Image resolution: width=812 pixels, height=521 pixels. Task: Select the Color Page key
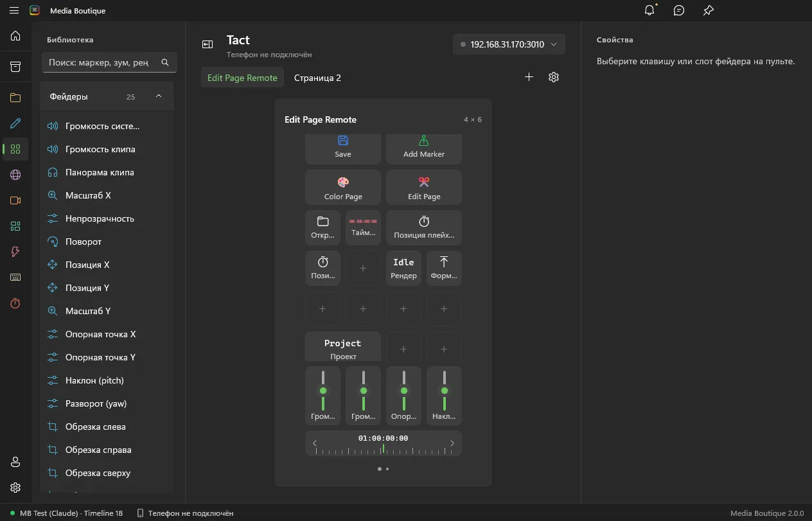tap(343, 188)
